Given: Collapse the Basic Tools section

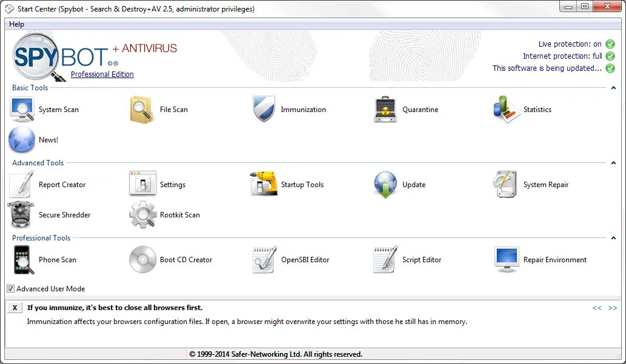Looking at the screenshot, I should point(613,88).
